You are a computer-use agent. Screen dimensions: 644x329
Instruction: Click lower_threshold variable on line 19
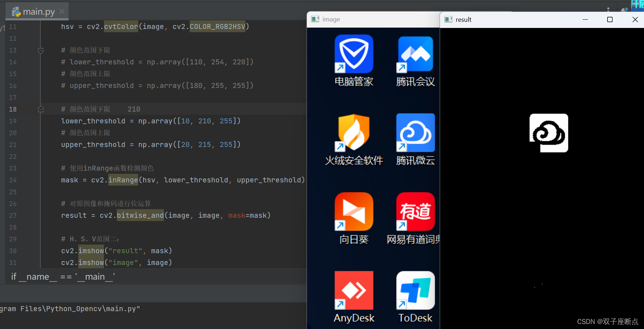coord(93,121)
